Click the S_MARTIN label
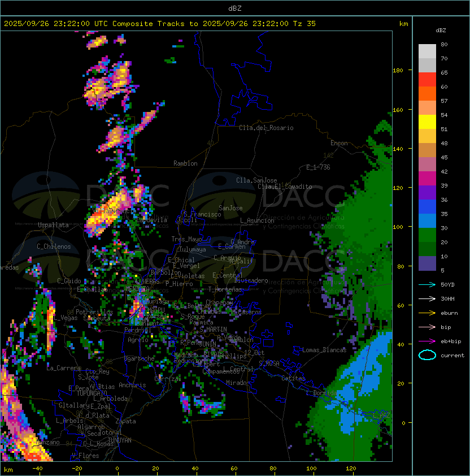The width and height of the screenshot is (470, 476). point(214,330)
